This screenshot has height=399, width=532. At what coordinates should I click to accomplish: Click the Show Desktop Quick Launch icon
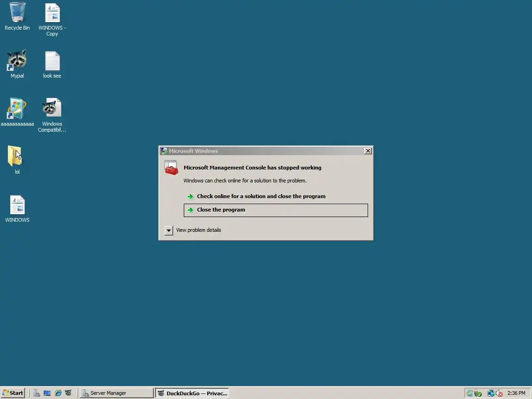(47, 393)
